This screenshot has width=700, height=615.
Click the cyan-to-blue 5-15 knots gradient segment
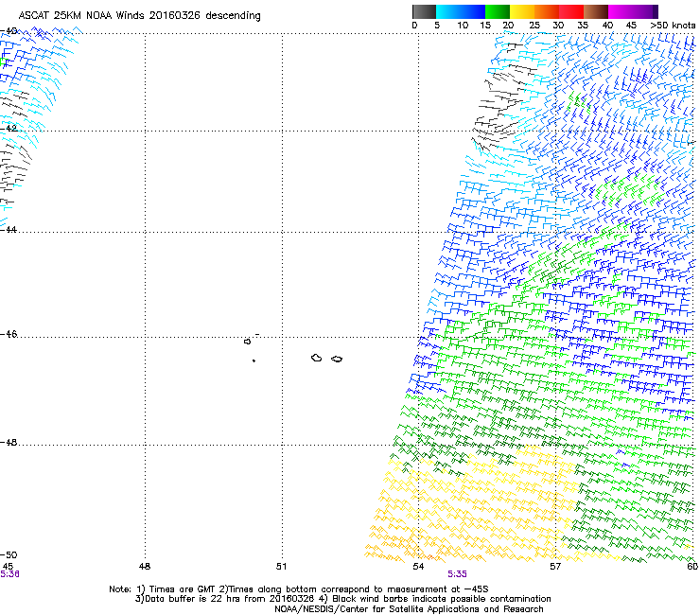(461, 11)
